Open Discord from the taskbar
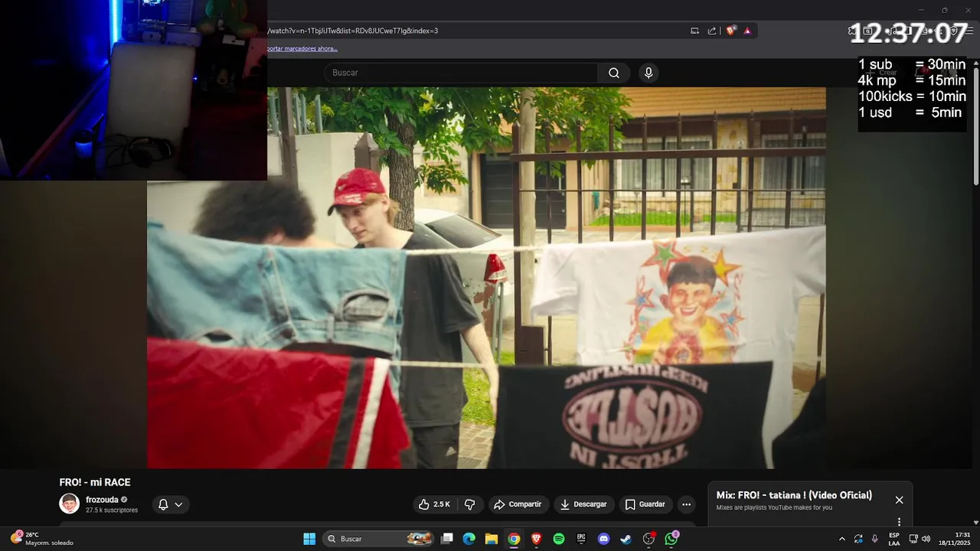980x551 pixels. pyautogui.click(x=603, y=539)
